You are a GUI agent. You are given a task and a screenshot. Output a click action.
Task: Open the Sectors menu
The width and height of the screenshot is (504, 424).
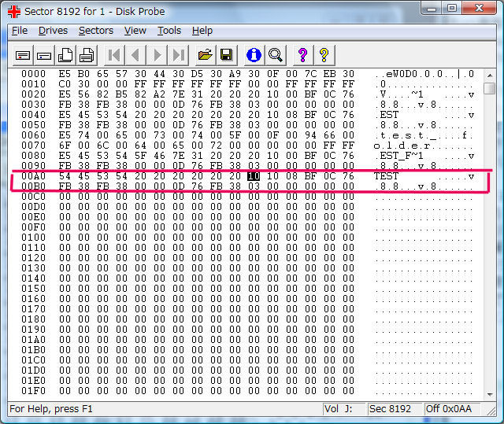click(96, 31)
